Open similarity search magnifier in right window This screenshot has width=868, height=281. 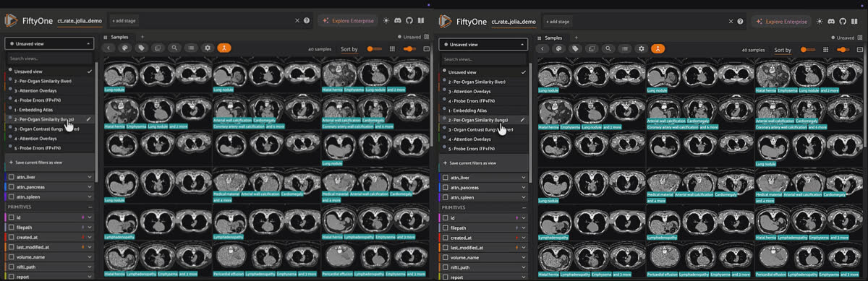tap(609, 48)
